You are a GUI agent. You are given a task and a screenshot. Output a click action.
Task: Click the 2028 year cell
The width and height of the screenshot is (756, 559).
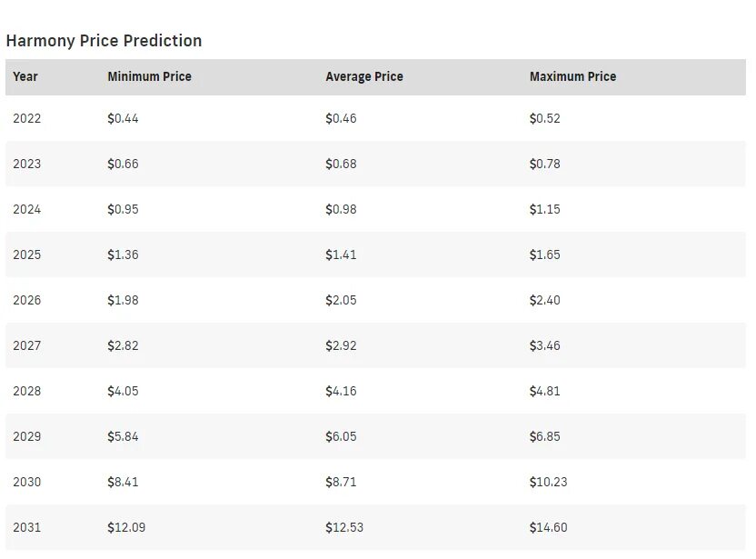coord(27,391)
